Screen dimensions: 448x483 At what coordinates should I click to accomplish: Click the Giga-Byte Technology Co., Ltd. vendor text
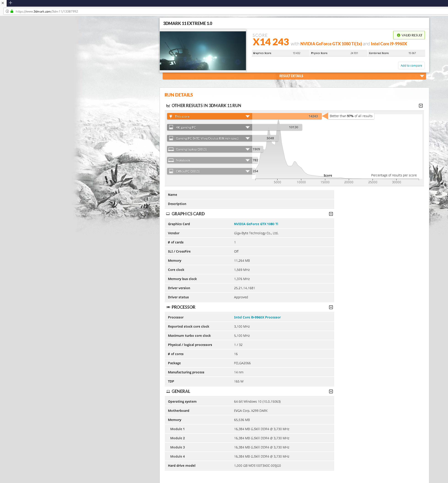click(x=256, y=233)
